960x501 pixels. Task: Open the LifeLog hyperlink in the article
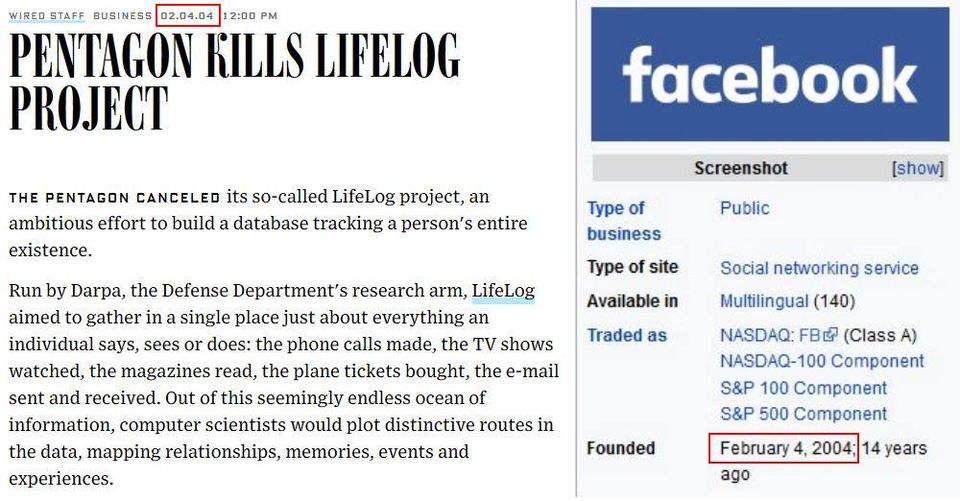pyautogui.click(x=503, y=290)
